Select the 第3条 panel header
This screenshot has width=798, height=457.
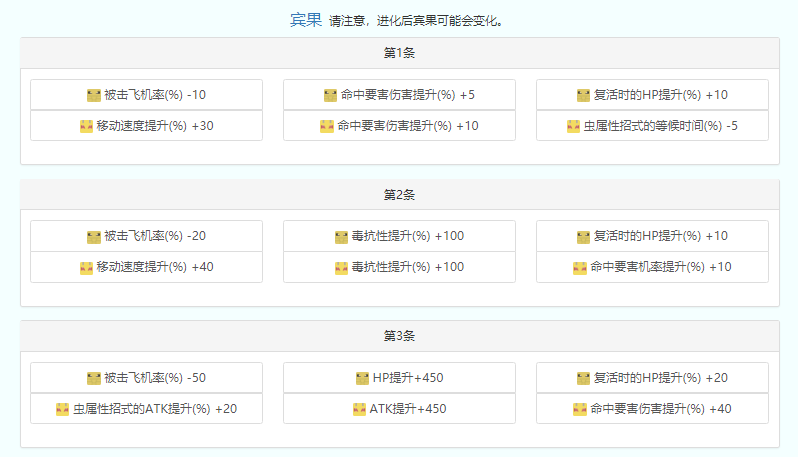click(x=399, y=336)
